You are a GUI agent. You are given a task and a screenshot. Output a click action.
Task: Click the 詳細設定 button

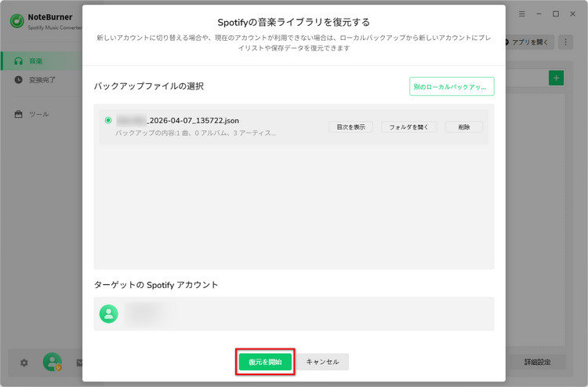(537, 362)
